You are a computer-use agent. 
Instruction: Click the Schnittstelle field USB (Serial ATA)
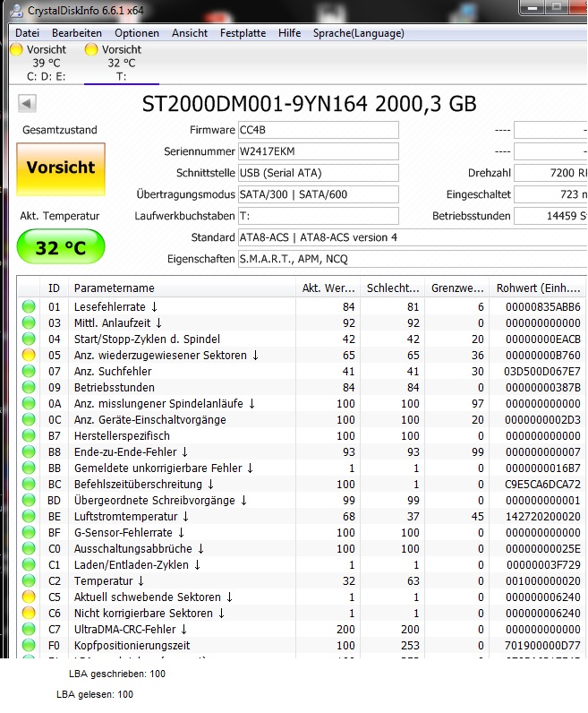tap(319, 173)
